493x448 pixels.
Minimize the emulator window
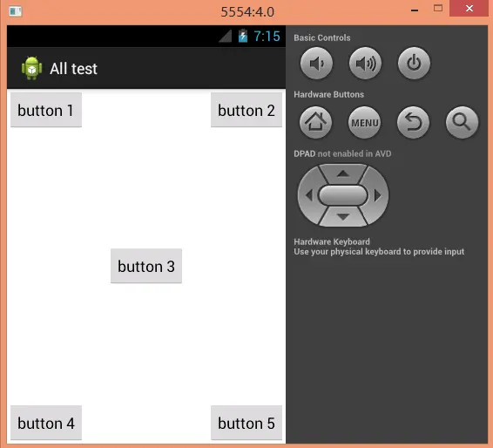coord(415,10)
